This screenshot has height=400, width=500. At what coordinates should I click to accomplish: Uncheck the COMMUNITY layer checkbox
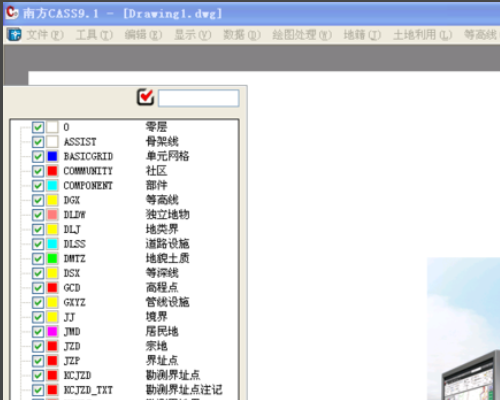(x=38, y=171)
